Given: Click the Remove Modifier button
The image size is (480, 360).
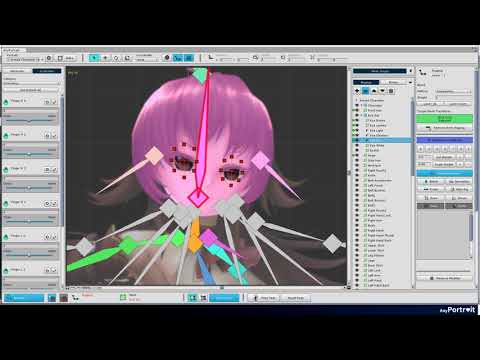Looking at the screenshot, I should [x=444, y=278].
